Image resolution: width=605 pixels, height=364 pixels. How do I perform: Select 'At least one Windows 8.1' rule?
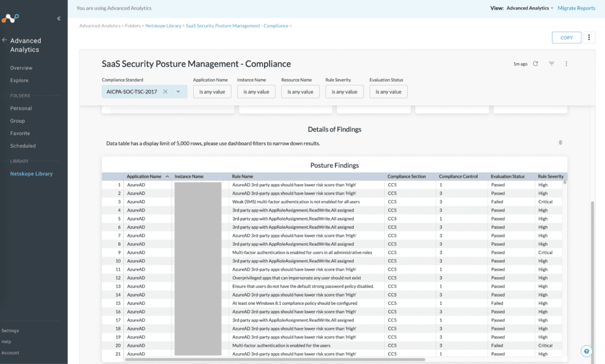[295, 303]
